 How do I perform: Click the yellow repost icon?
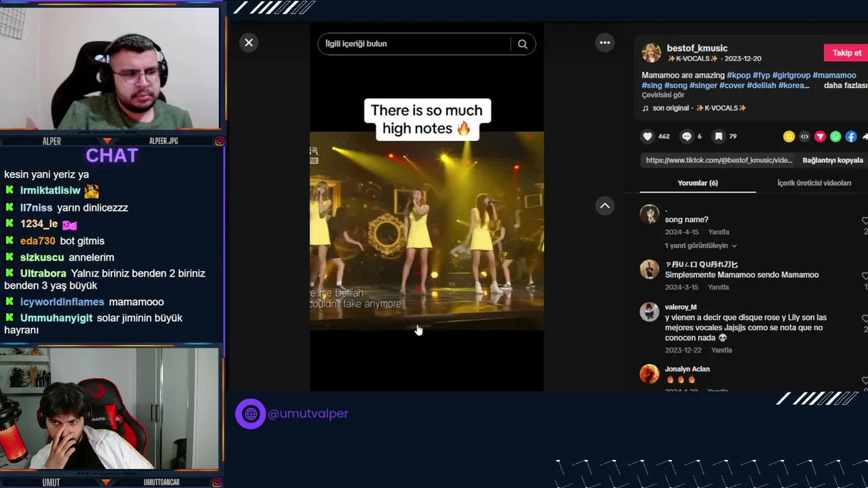click(x=789, y=137)
